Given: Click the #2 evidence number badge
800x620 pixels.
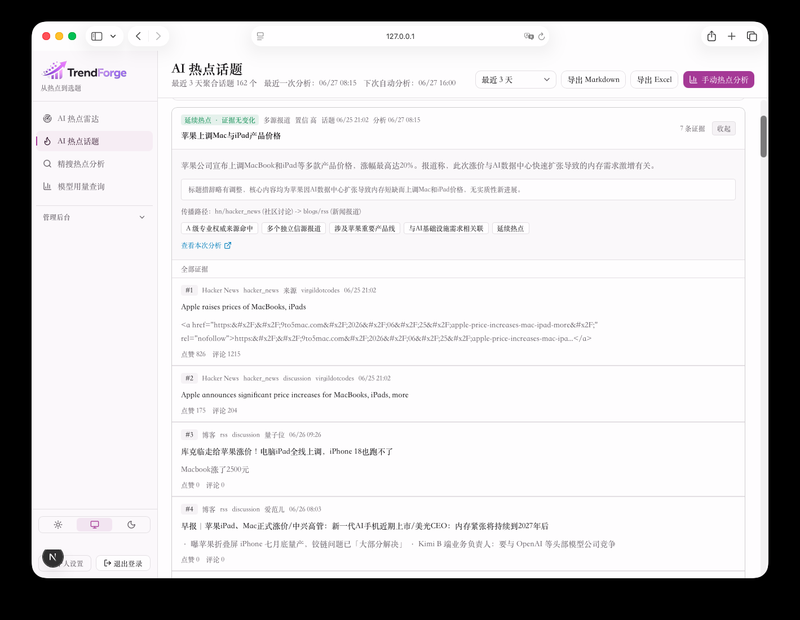Looking at the screenshot, I should click(189, 378).
